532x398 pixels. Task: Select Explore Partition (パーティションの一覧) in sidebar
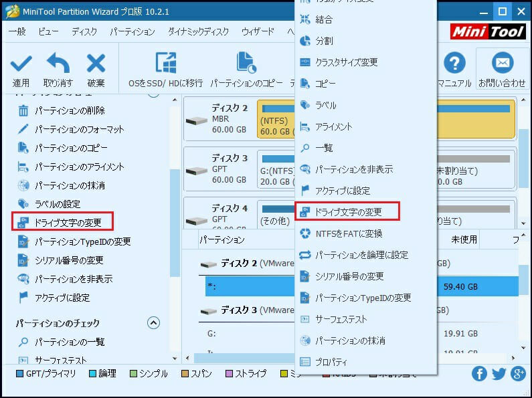(x=62, y=342)
